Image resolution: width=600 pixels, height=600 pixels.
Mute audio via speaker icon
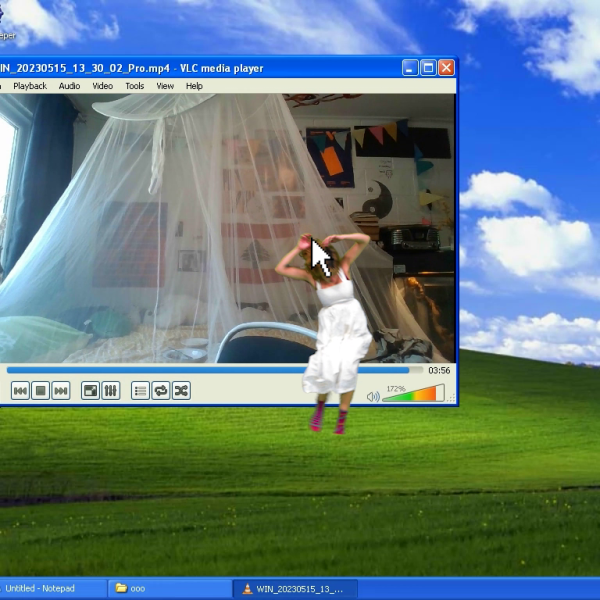pos(373,396)
